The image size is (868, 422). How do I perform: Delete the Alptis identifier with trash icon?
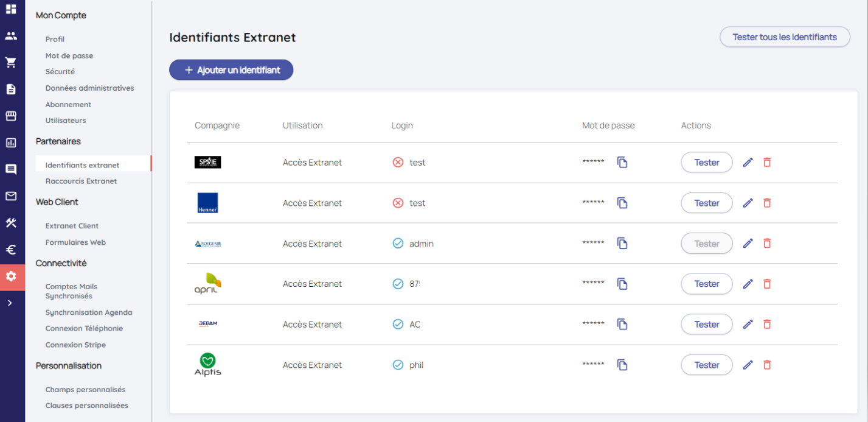click(767, 365)
